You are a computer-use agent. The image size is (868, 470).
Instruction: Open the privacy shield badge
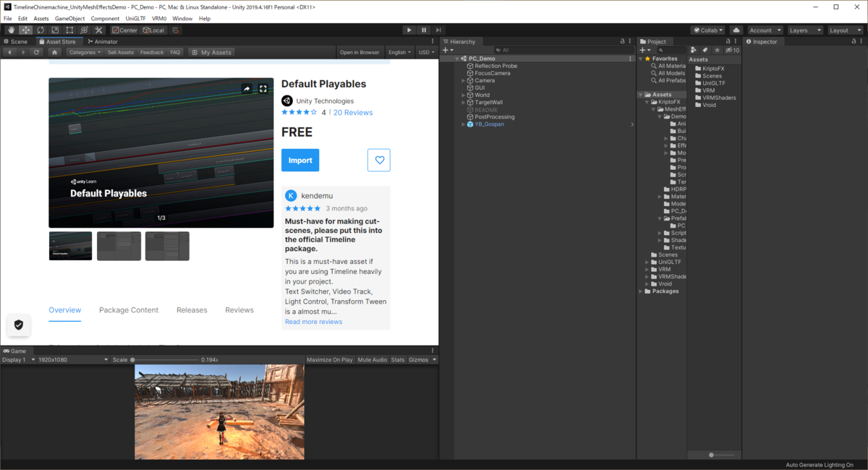[x=19, y=325]
